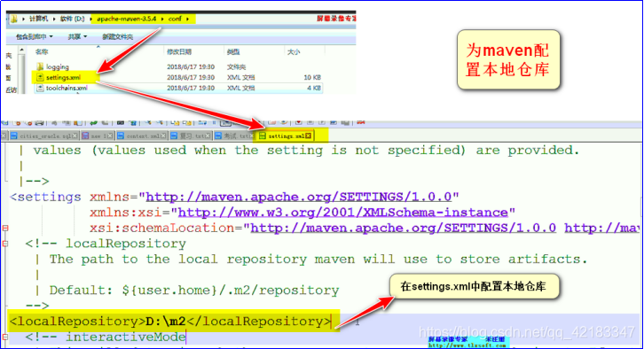644x349 pixels.
Task: Open the logging folder
Action: pos(58,66)
